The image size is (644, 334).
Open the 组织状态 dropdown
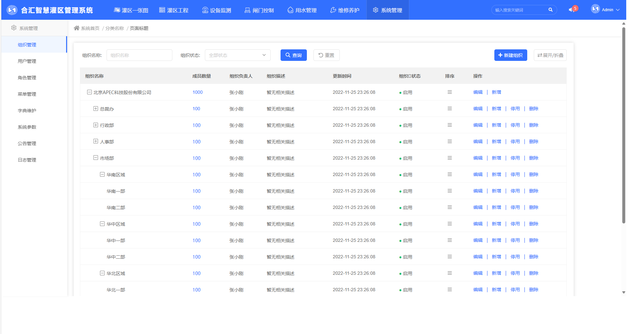(237, 55)
